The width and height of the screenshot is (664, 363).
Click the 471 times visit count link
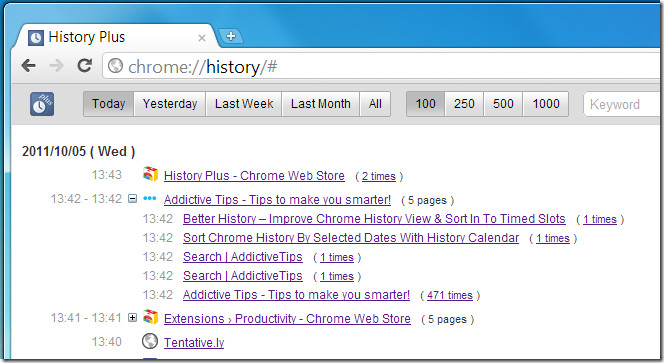pyautogui.click(x=450, y=296)
